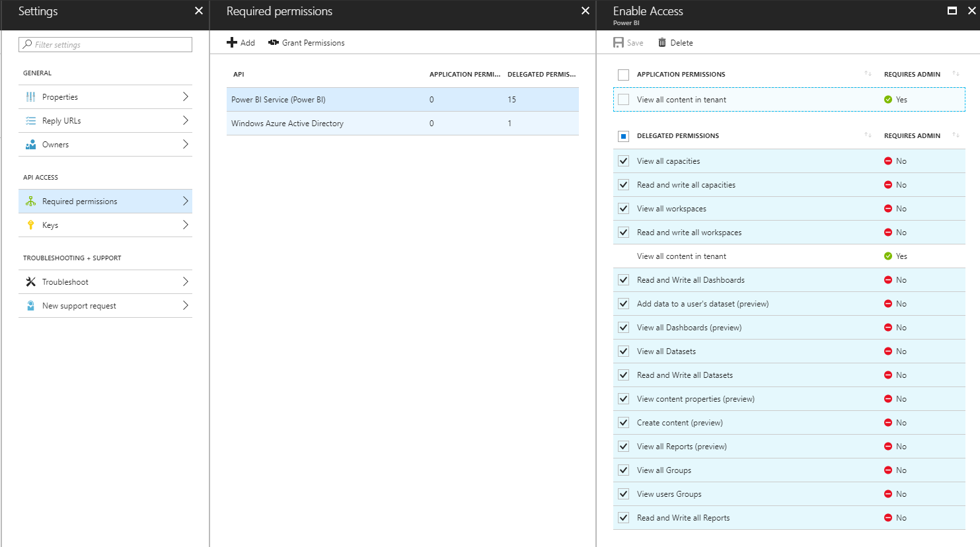980x547 pixels.
Task: Click the Required permissions tree icon
Action: coord(30,201)
